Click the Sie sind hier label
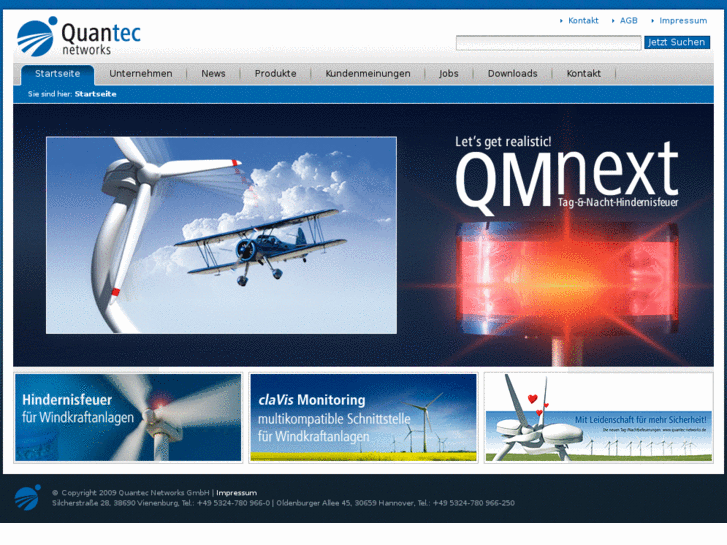 [50, 94]
